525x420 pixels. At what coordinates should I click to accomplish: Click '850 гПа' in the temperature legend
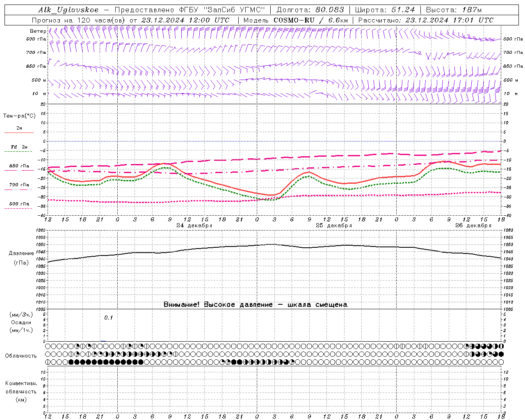tap(19, 166)
